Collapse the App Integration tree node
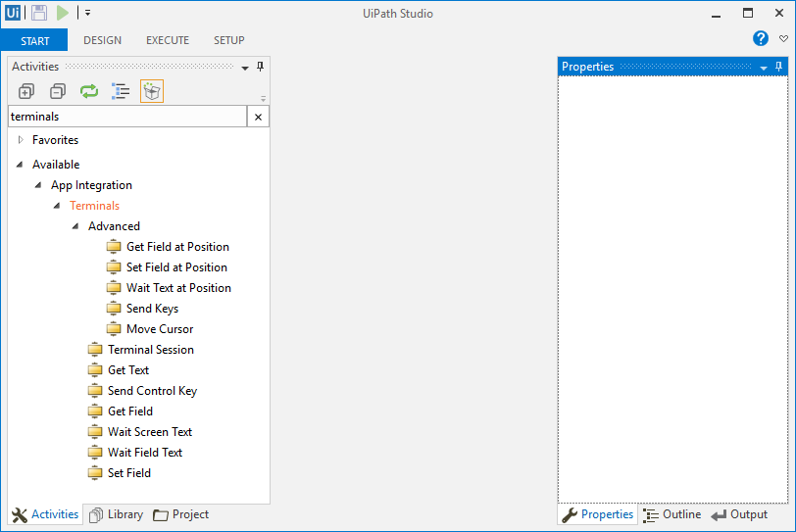This screenshot has height=532, width=796. [x=38, y=185]
